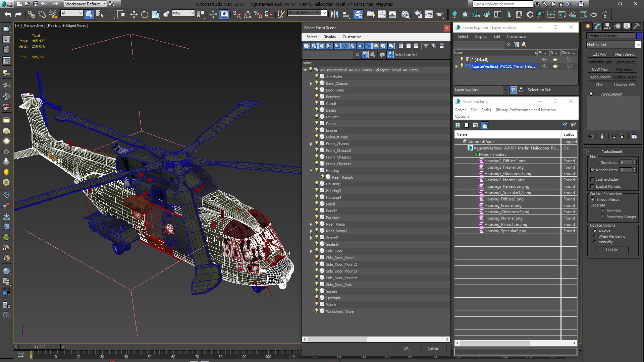Click the time slider showing 0 / 225
The image size is (644, 362).
tap(40, 347)
